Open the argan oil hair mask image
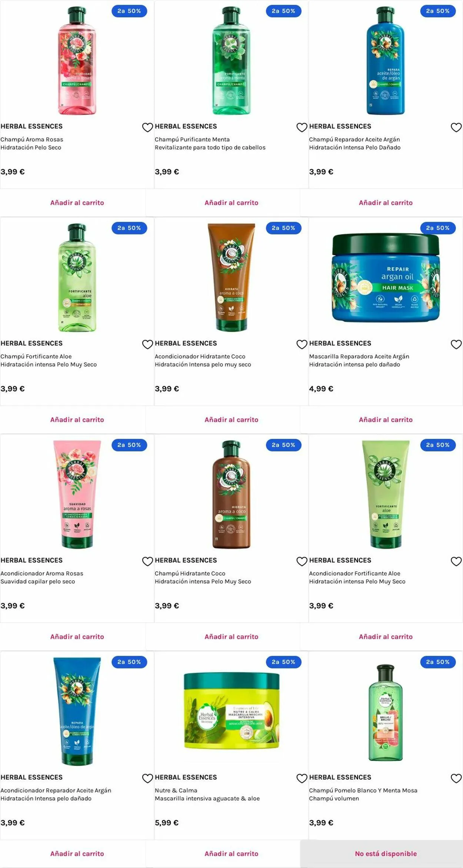 point(386,277)
